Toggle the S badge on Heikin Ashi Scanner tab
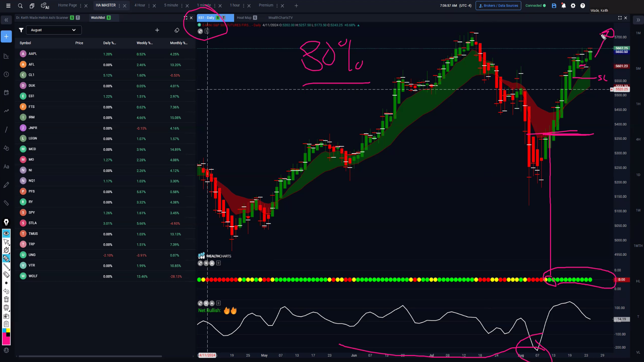This screenshot has width=644, height=362. 72,18
